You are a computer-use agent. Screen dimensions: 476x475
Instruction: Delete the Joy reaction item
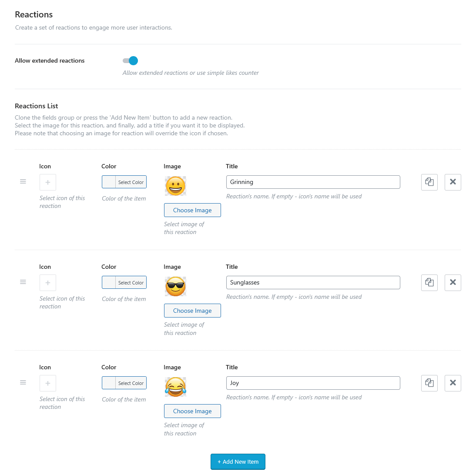pos(453,383)
